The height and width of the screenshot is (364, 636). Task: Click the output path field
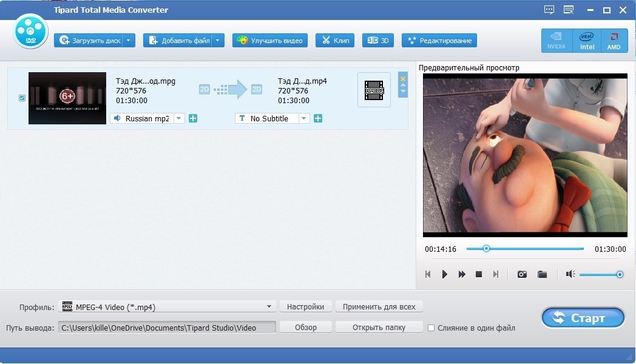tap(167, 328)
